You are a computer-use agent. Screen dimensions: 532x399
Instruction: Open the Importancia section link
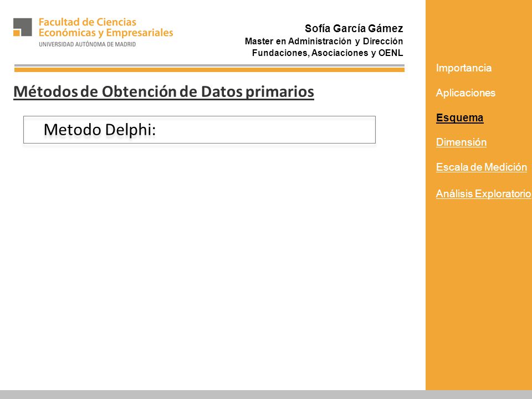point(463,68)
